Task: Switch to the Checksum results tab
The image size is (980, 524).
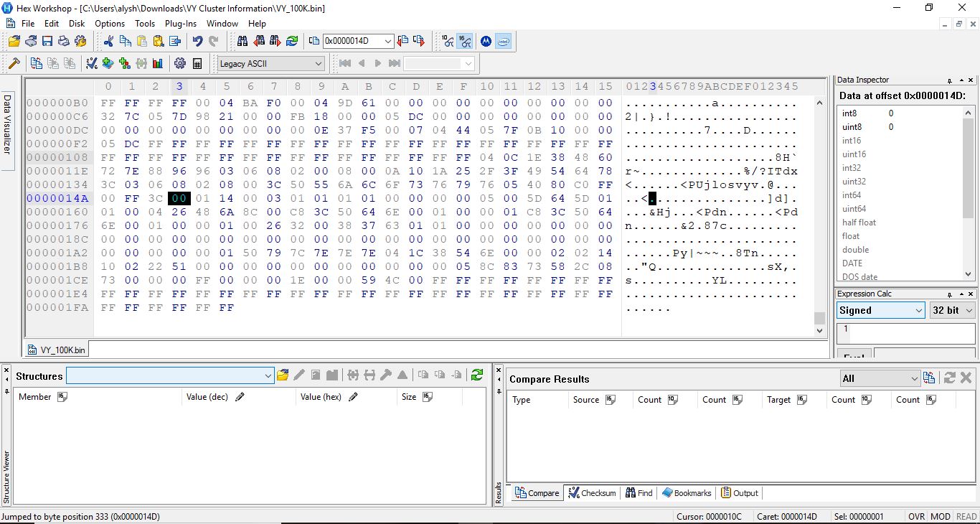Action: (592, 493)
